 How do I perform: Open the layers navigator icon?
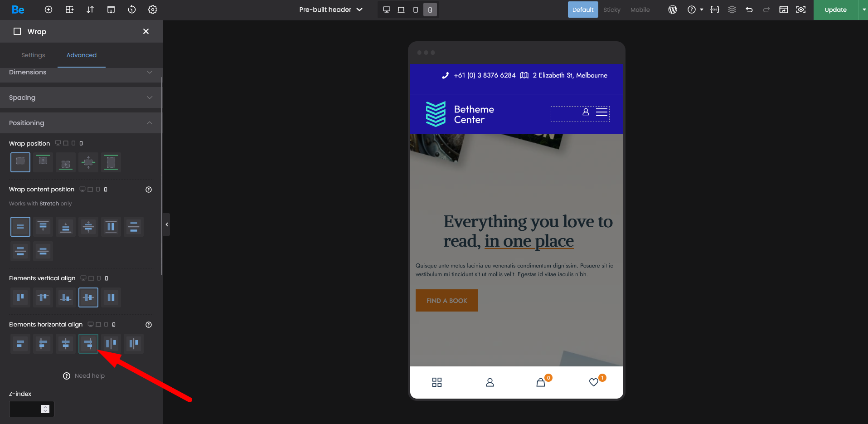tap(732, 10)
